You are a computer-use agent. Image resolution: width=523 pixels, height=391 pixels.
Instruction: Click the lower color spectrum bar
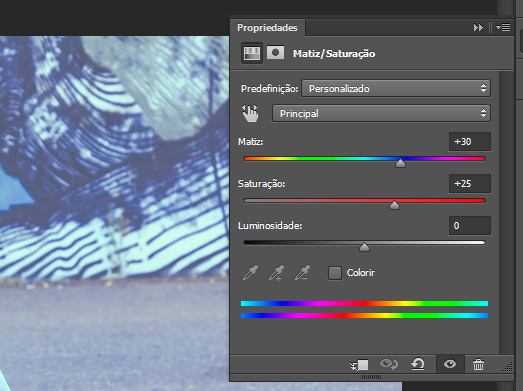pyautogui.click(x=364, y=315)
